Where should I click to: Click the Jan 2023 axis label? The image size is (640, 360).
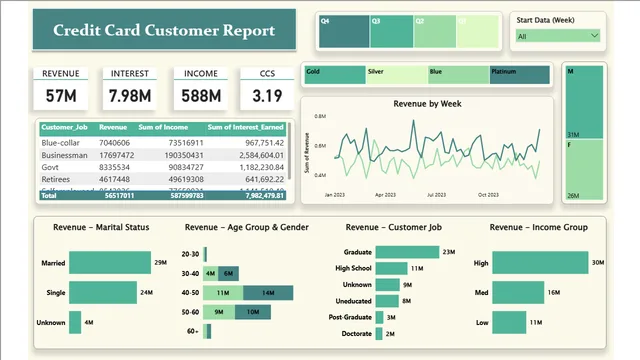tap(335, 195)
